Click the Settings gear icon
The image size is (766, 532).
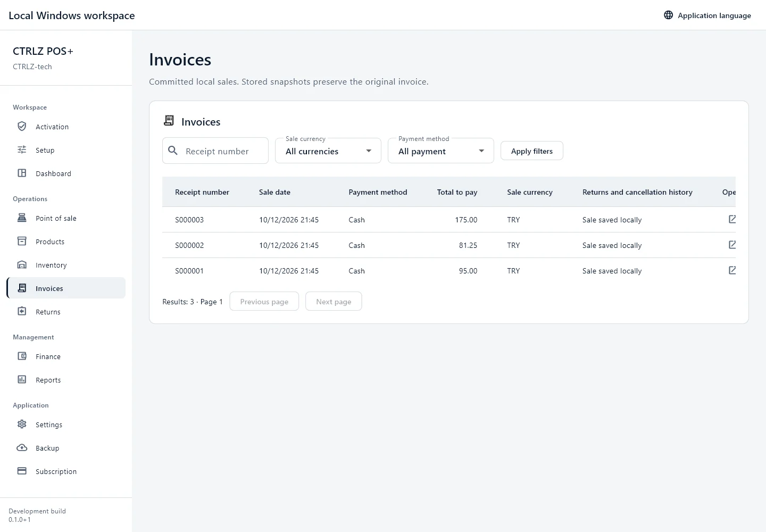coord(22,424)
